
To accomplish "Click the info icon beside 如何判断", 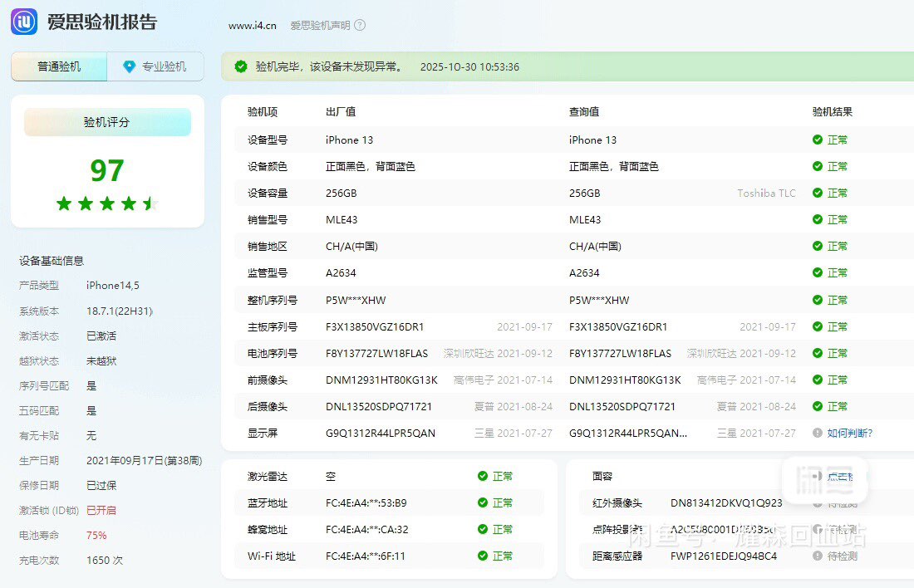I will [818, 433].
